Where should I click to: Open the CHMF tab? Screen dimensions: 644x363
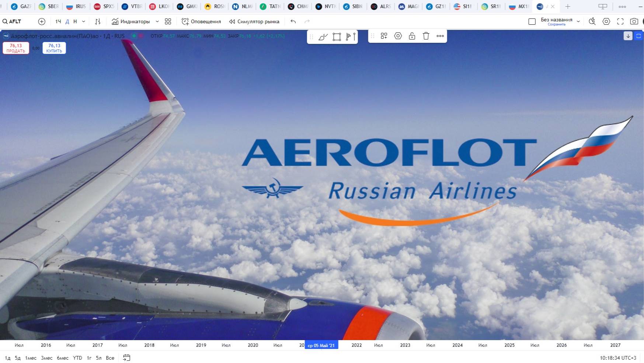[x=298, y=6]
